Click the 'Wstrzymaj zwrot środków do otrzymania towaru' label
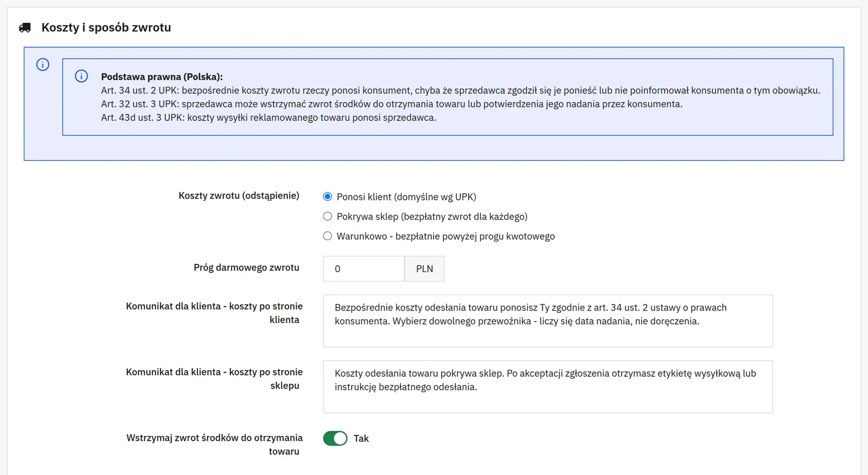This screenshot has width=868, height=475. coord(214,444)
